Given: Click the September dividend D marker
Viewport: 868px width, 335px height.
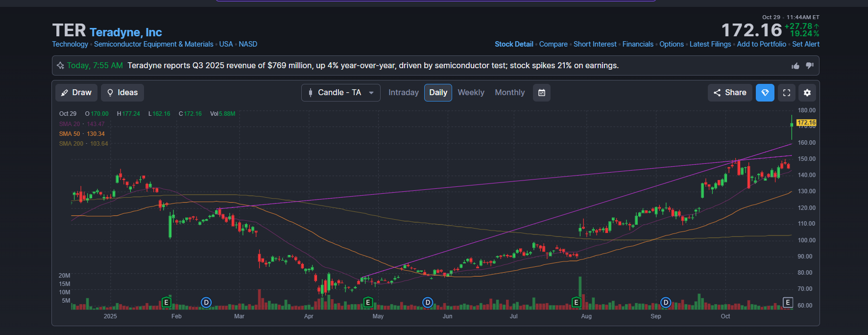Looking at the screenshot, I should click(665, 303).
